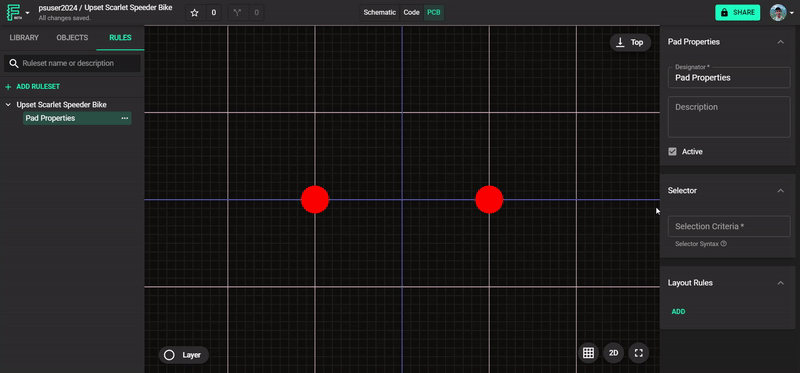
Task: Select the RULES tab
Action: pyautogui.click(x=120, y=38)
